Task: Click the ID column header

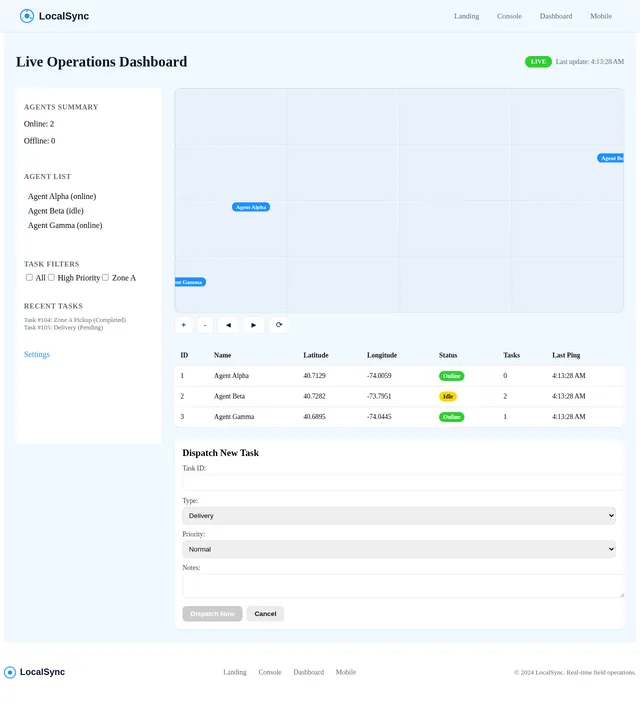Action: 184,355
